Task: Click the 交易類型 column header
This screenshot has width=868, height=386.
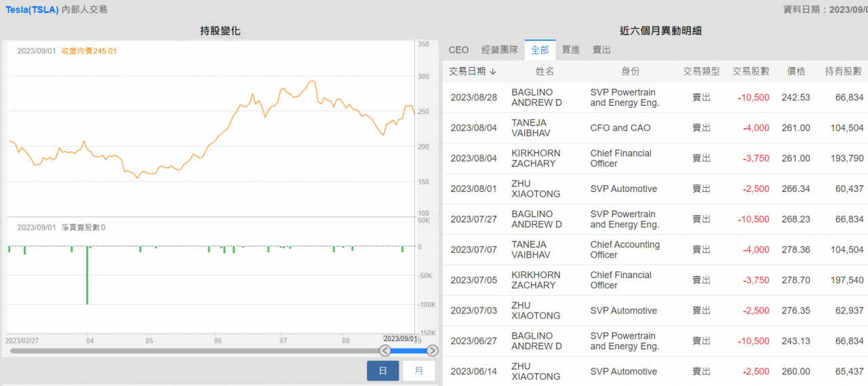Action: point(701,71)
